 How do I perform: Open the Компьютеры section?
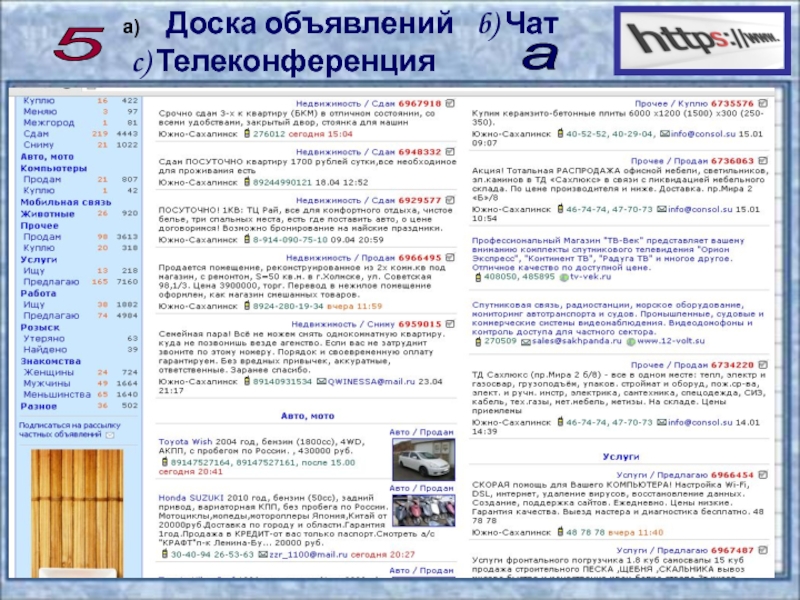pyautogui.click(x=54, y=168)
